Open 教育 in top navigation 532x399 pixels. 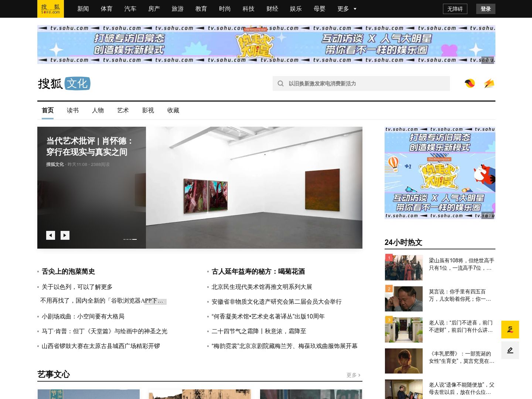(x=201, y=9)
